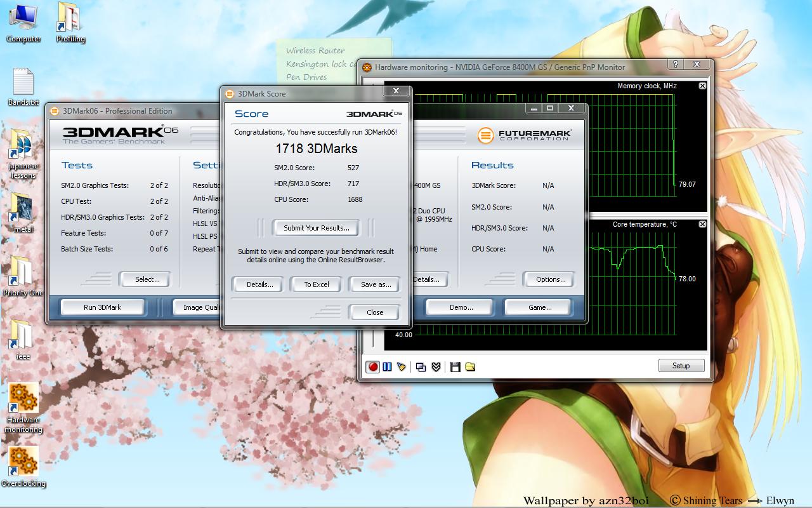Close the 3DMark Score dialog with Close button

pos(375,312)
